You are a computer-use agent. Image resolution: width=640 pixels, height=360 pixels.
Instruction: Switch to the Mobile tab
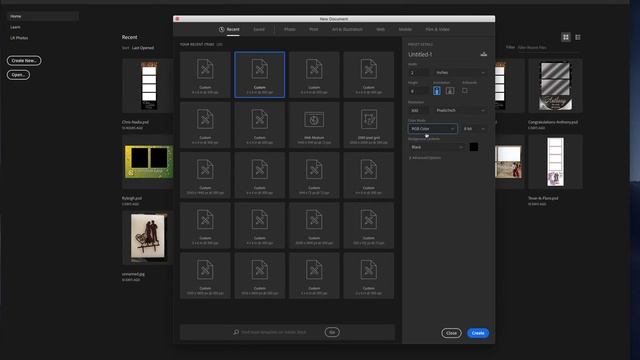pos(405,29)
